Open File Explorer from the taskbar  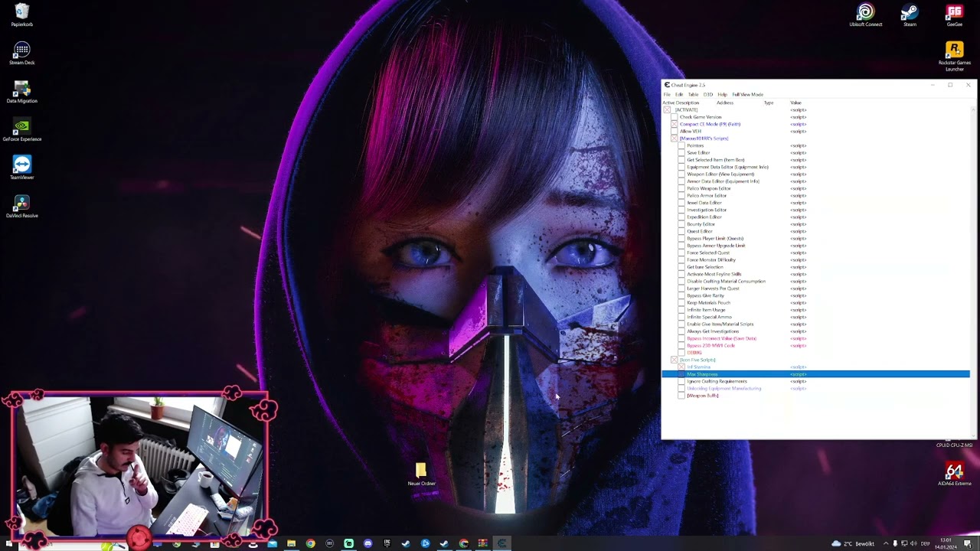point(291,543)
